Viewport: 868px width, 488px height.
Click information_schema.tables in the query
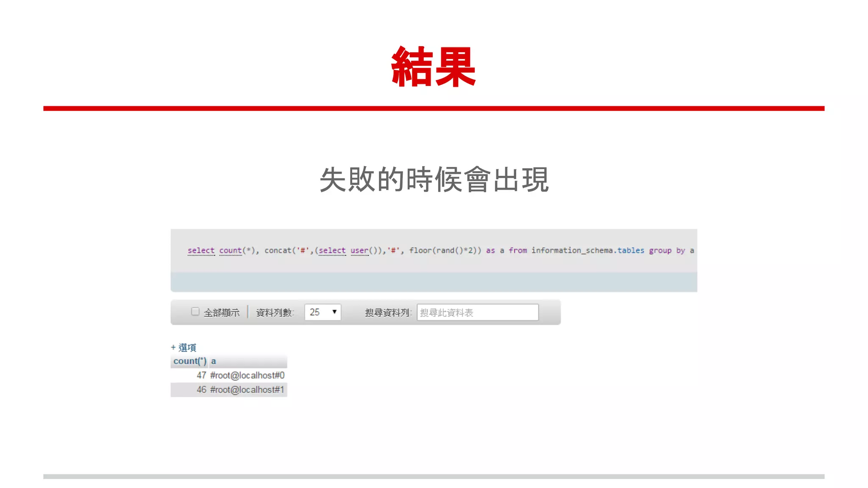(x=588, y=250)
